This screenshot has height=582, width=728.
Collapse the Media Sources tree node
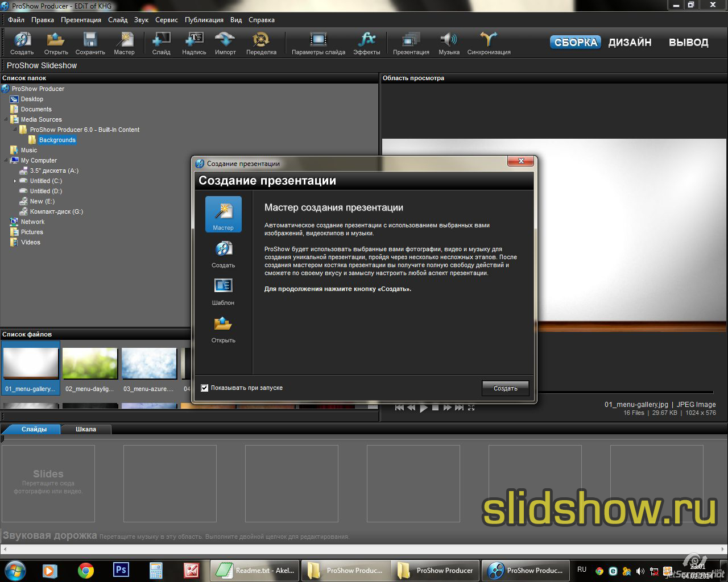coord(6,119)
